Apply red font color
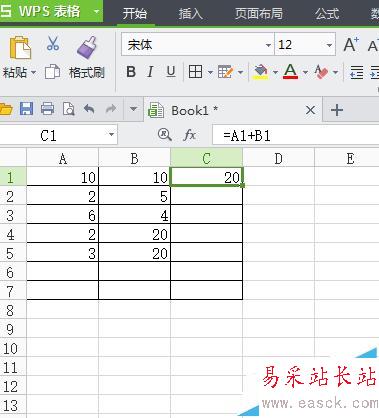The height and width of the screenshot is (418, 379). tap(290, 71)
